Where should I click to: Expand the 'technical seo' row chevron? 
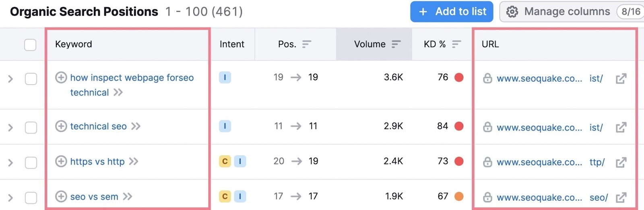[x=11, y=128]
